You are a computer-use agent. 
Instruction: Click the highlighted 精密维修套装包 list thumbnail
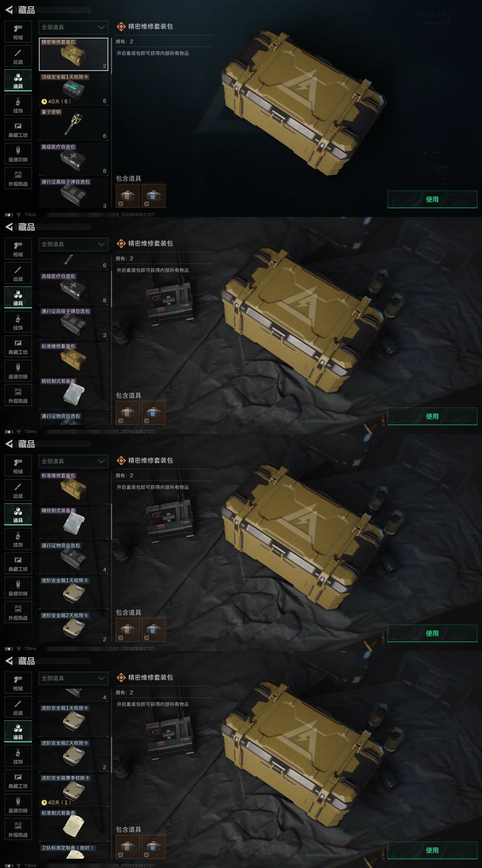point(74,54)
